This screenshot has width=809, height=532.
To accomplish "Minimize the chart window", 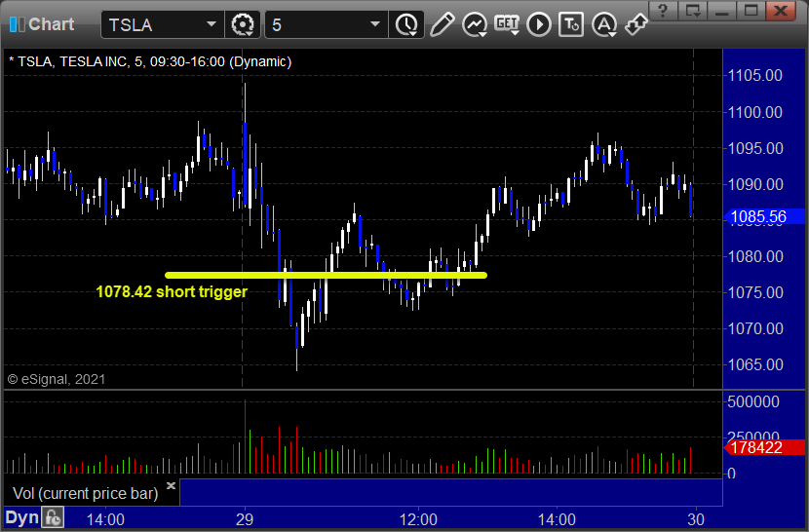I will tap(722, 11).
